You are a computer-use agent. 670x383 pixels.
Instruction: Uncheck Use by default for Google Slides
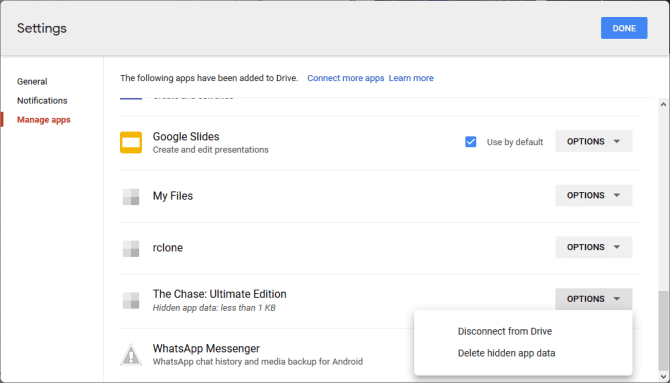tap(470, 141)
